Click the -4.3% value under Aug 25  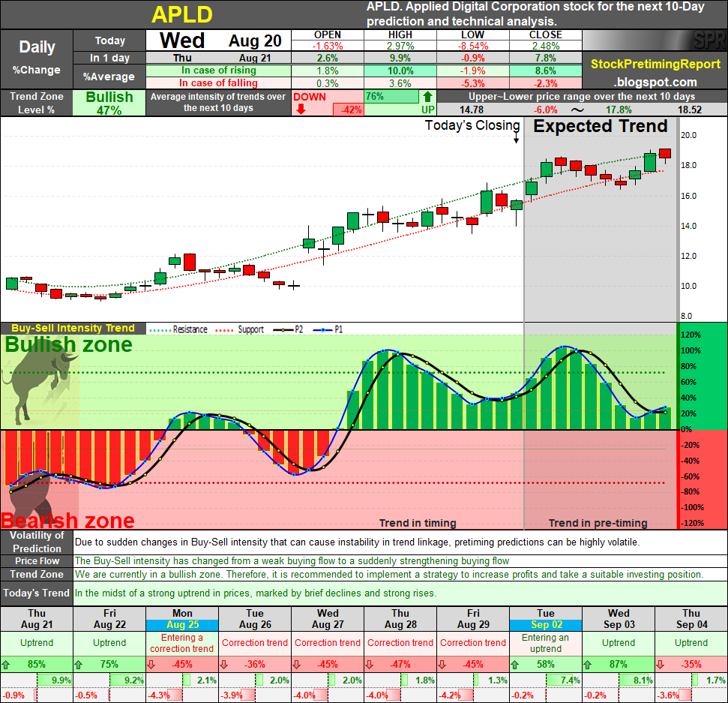pos(159,695)
